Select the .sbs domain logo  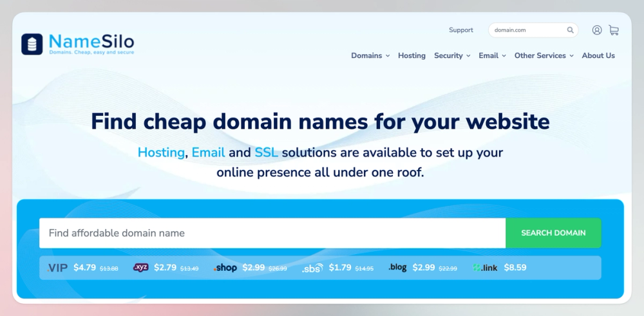pos(312,268)
